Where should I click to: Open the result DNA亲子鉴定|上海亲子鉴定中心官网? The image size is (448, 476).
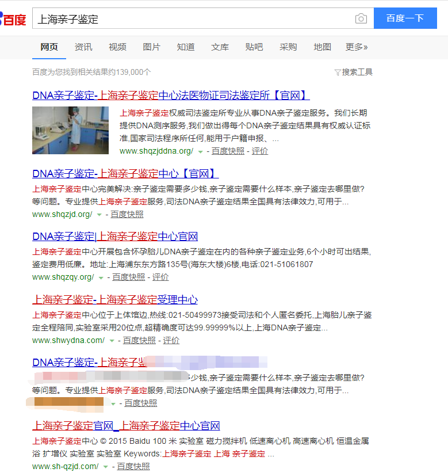pos(115,237)
